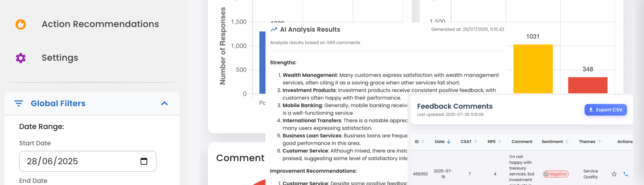Image resolution: width=644 pixels, height=185 pixels.
Task: Click the Global Filters filter icon
Action: click(x=18, y=103)
